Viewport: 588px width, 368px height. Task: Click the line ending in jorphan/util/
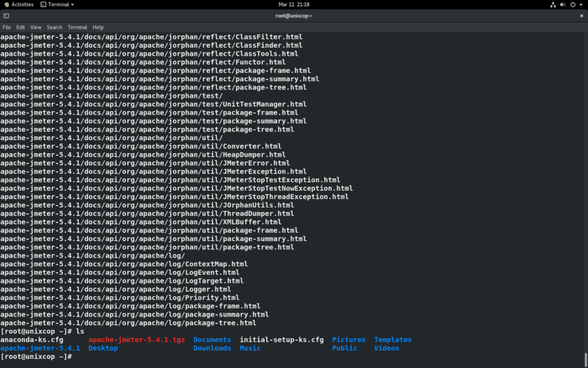(x=111, y=138)
